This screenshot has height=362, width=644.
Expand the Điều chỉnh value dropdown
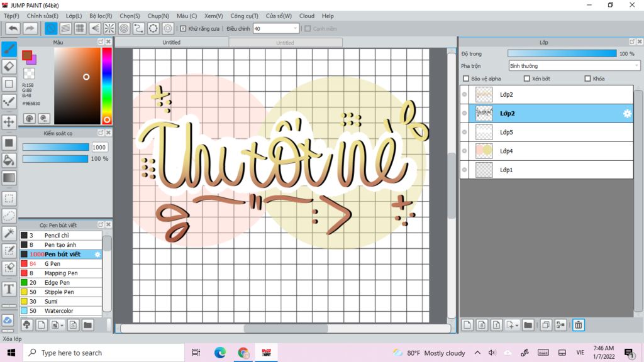tap(296, 28)
